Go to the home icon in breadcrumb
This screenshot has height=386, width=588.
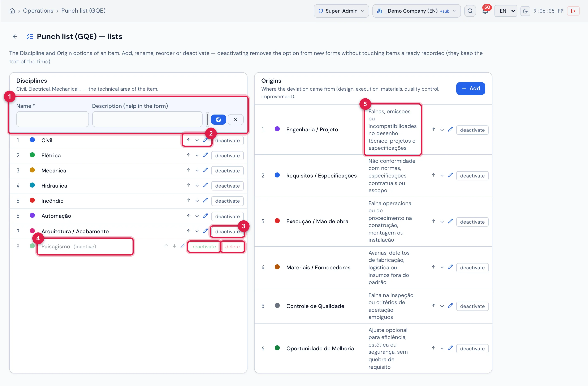click(x=12, y=11)
